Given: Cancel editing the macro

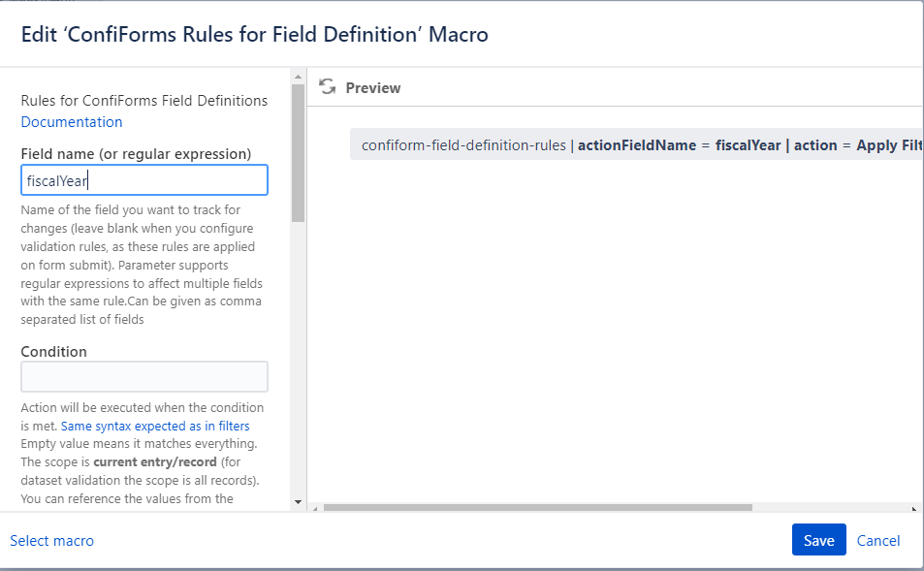Looking at the screenshot, I should [x=878, y=540].
